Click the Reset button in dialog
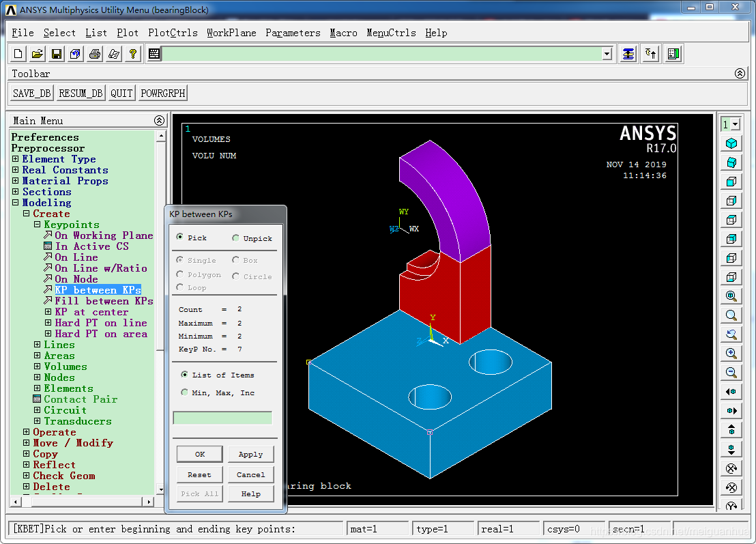Viewport: 756px width, 544px height. coord(200,474)
